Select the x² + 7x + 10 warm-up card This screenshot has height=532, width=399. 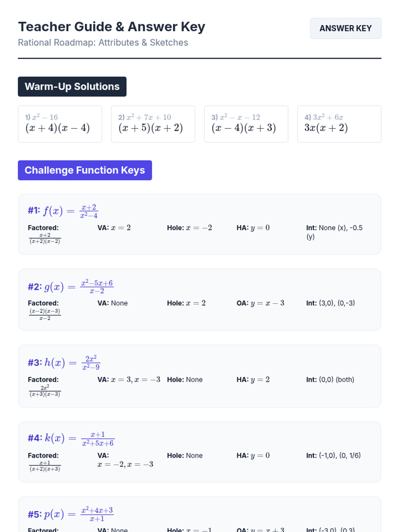[153, 124]
